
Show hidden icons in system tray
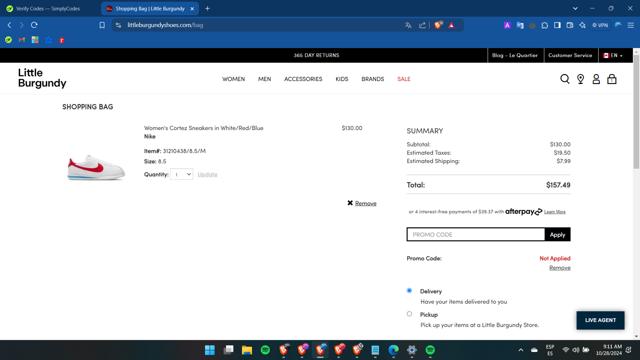tap(521, 350)
